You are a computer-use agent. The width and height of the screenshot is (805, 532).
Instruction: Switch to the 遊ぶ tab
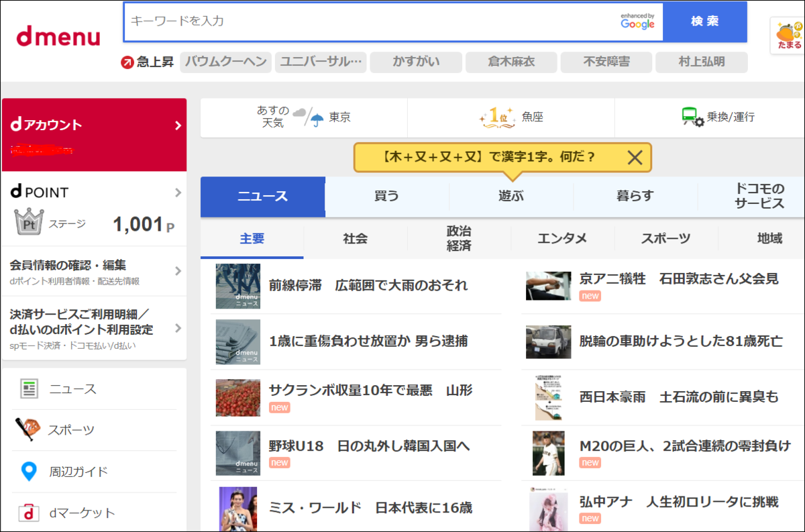(x=511, y=197)
